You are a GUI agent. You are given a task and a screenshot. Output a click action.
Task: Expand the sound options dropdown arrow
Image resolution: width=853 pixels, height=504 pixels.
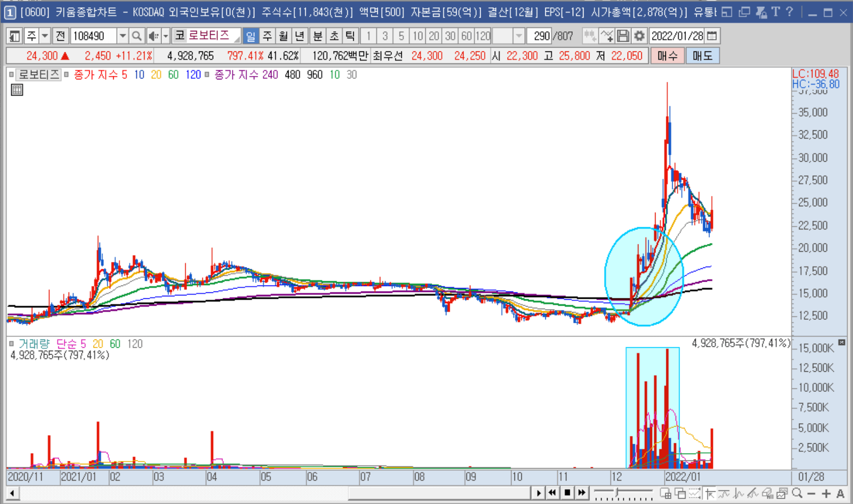click(166, 36)
